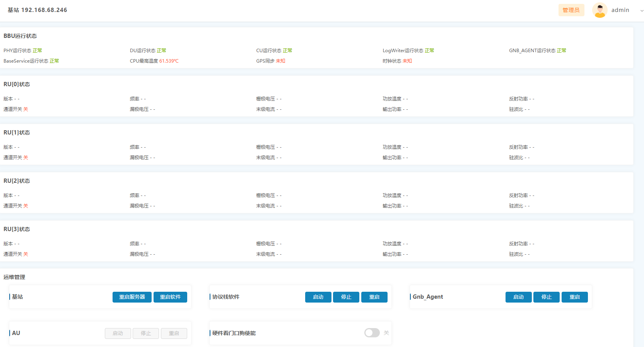The width and height of the screenshot is (644, 347).
Task: Click the RU[1]状态 section heading
Action: click(x=17, y=133)
